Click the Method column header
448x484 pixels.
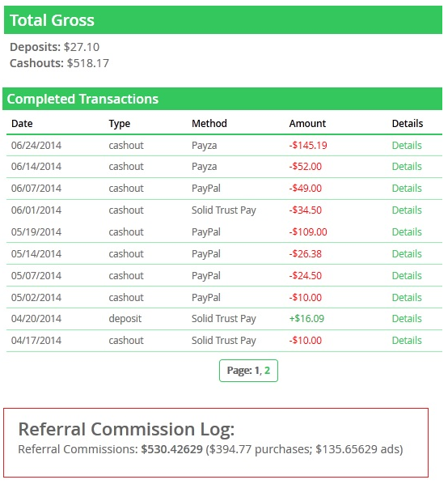[x=209, y=124]
